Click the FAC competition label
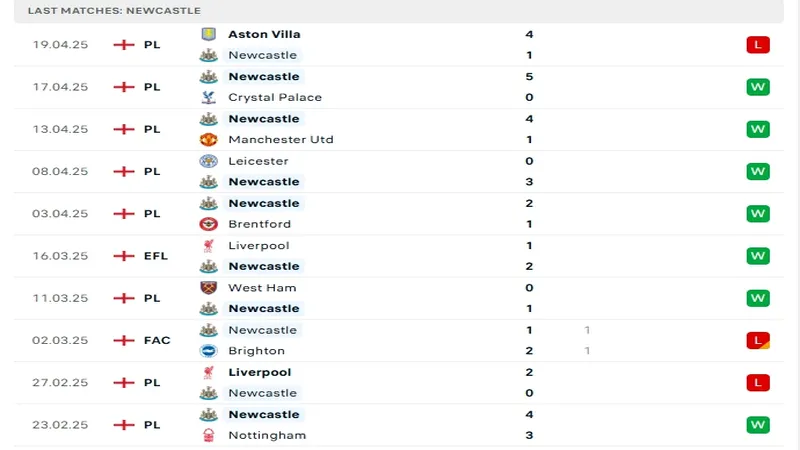 (156, 340)
